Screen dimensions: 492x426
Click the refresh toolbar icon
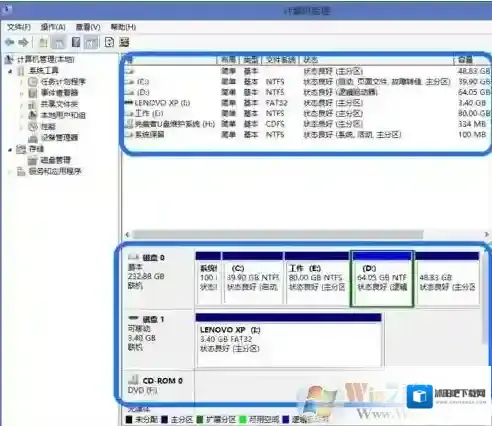(109, 42)
